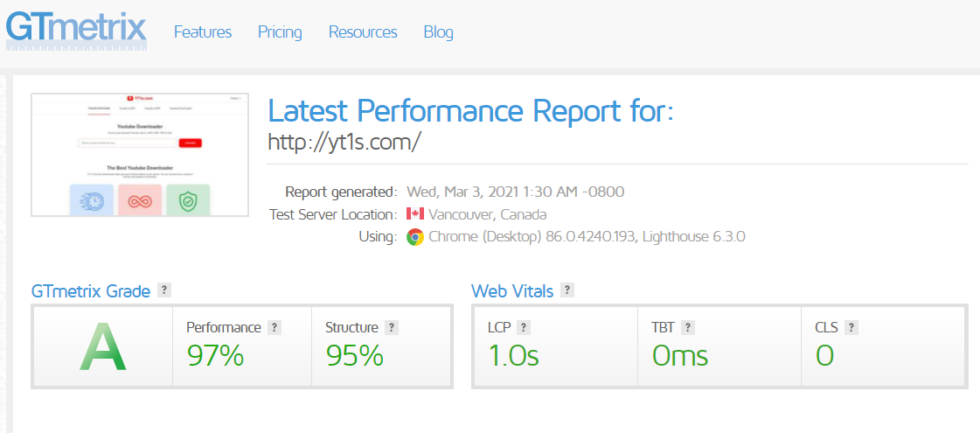Click the large green A grade
980x433 pixels.
[x=103, y=348]
